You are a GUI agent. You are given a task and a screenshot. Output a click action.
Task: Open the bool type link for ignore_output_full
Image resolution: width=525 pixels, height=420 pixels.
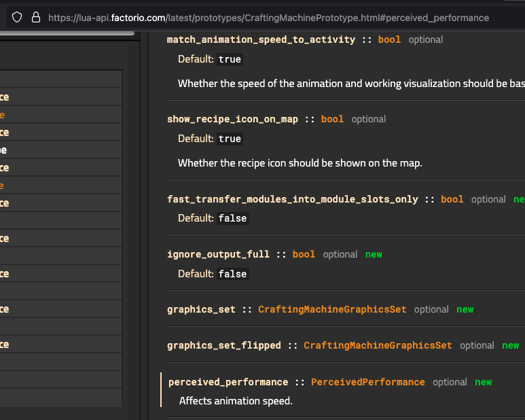(304, 254)
